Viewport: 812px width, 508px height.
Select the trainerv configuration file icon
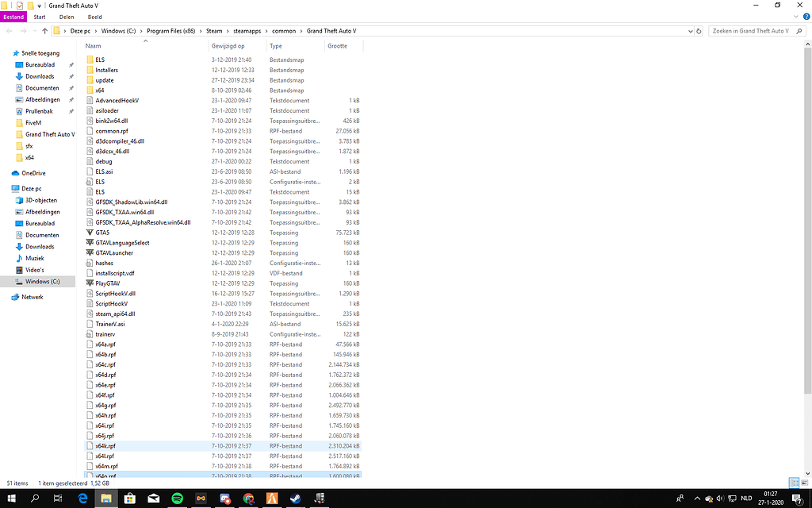pos(90,334)
